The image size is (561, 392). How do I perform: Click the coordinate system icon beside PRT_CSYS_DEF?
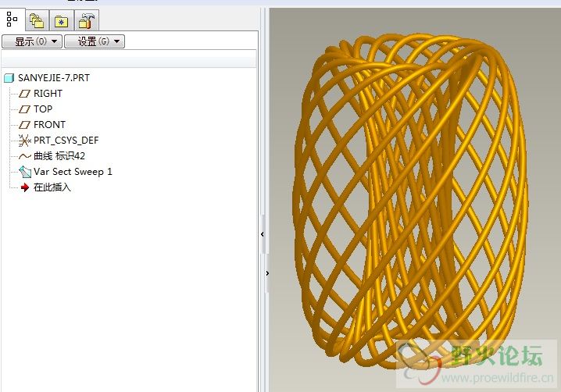[25, 141]
